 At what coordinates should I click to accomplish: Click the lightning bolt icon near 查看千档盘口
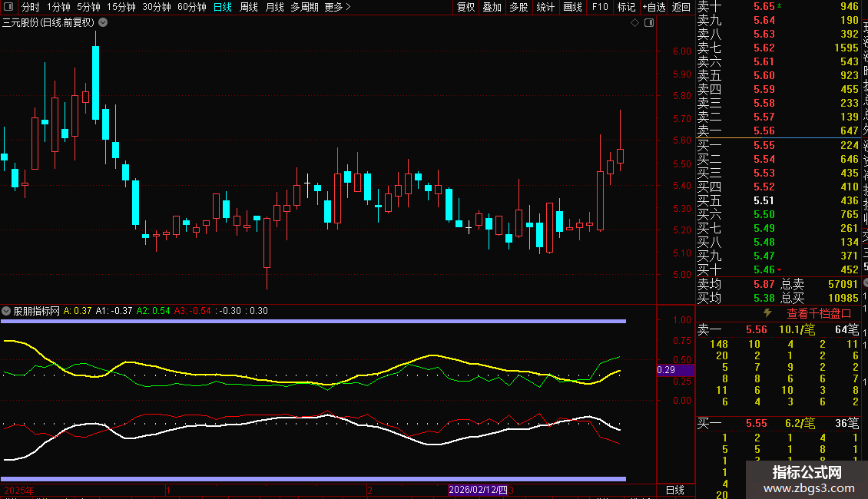[767, 313]
